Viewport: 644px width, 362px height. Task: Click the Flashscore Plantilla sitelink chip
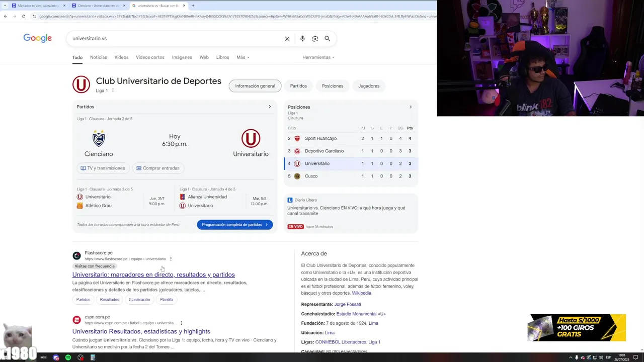[x=167, y=300]
